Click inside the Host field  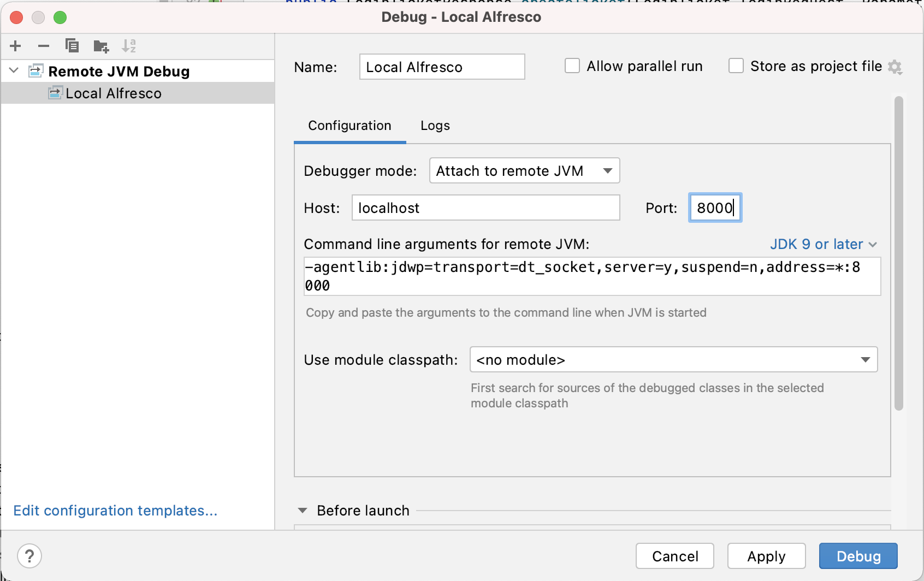(x=485, y=207)
